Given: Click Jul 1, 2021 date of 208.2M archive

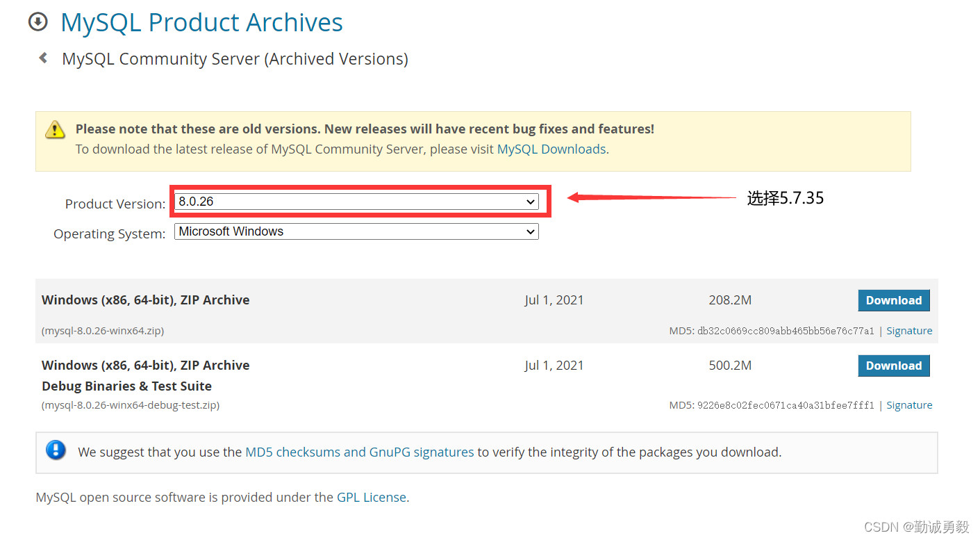Looking at the screenshot, I should 554,300.
